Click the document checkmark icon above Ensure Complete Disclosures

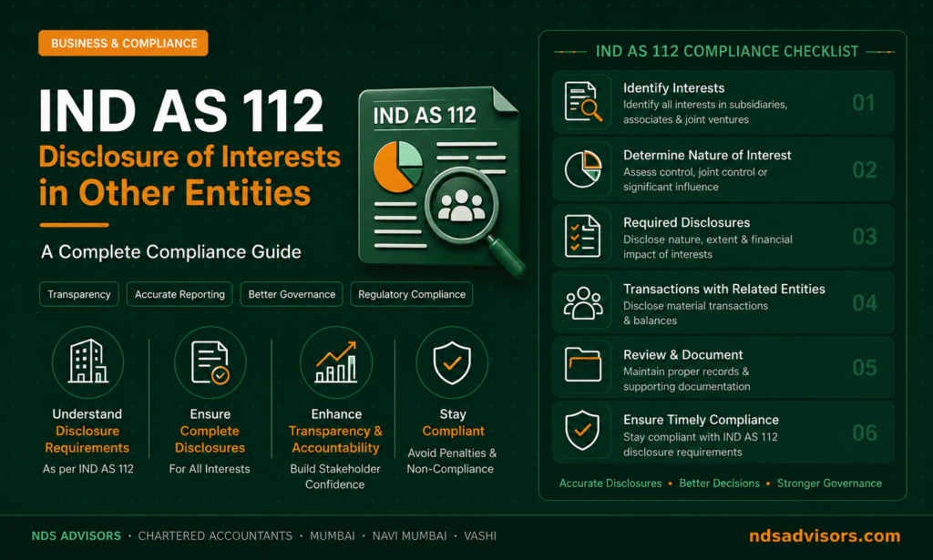coord(210,362)
